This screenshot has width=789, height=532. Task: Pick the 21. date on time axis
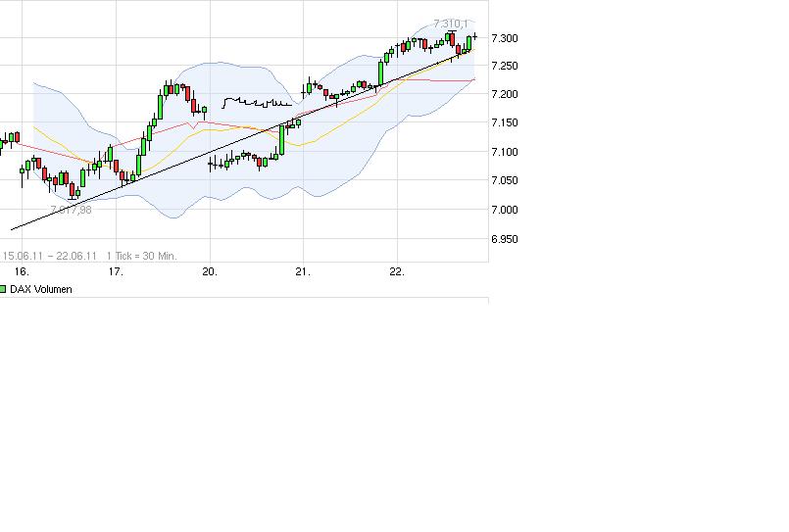pyautogui.click(x=303, y=271)
